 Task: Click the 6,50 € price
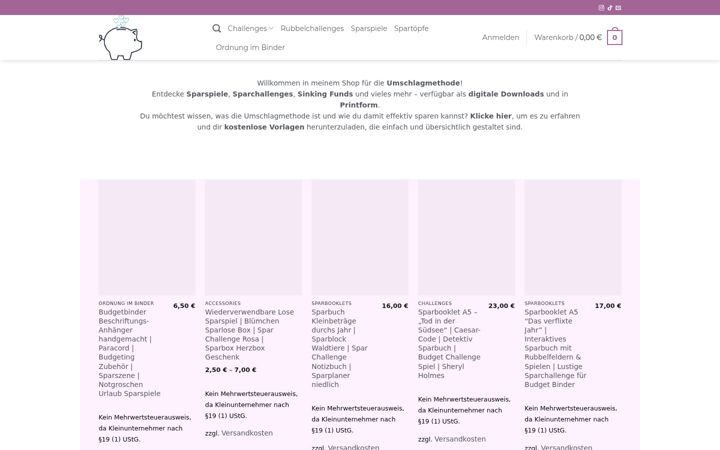coord(184,306)
